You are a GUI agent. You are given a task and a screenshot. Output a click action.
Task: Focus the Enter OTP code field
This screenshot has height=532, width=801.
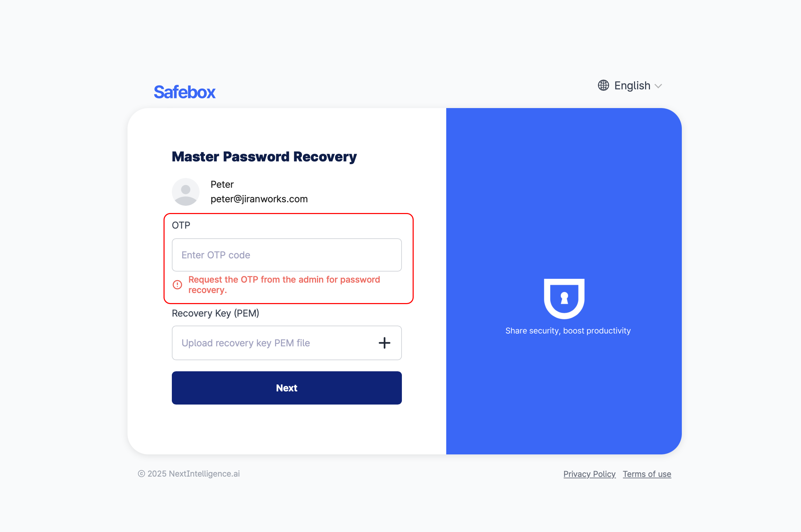[287, 255]
